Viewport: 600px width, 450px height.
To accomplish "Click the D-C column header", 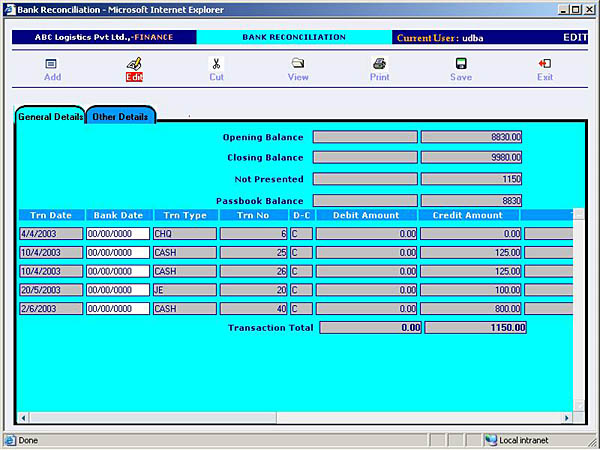I will [302, 215].
